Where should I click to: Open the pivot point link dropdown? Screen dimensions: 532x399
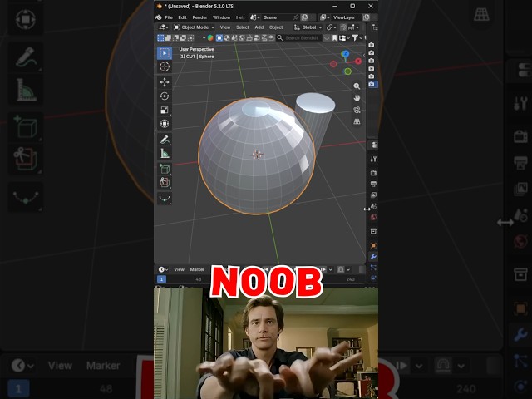pos(331,27)
